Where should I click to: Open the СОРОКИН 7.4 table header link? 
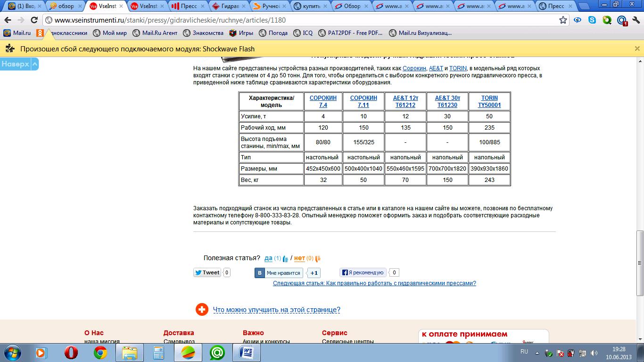(323, 101)
